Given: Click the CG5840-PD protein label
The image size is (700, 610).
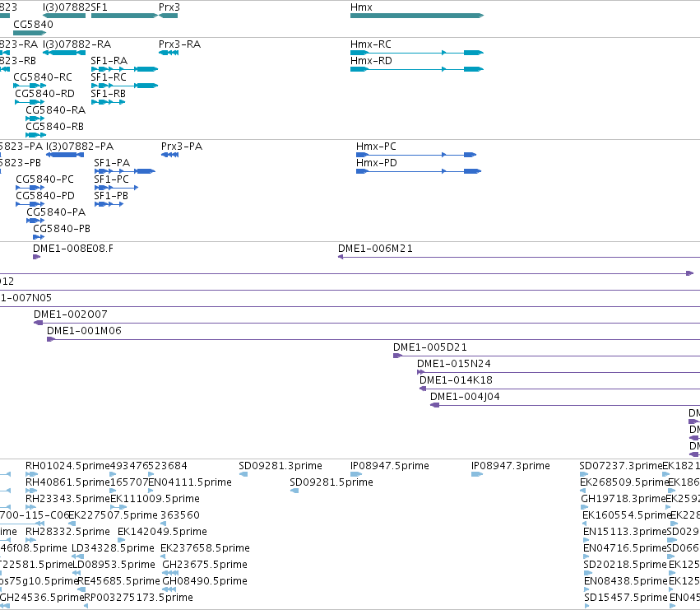Looking at the screenshot, I should [x=45, y=196].
